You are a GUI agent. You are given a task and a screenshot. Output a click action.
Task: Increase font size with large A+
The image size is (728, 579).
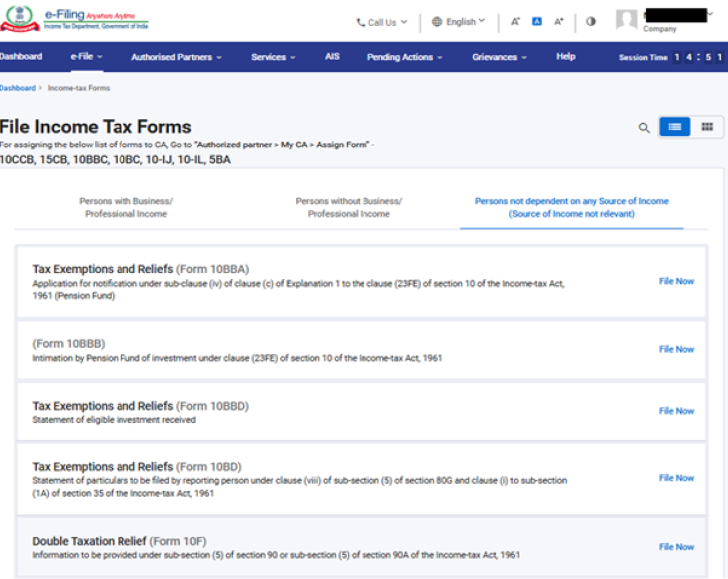coord(559,21)
